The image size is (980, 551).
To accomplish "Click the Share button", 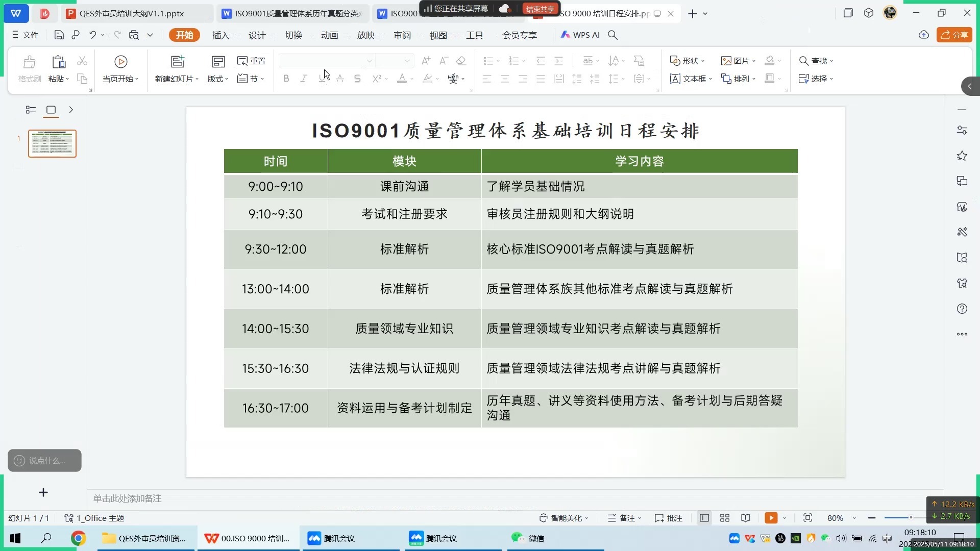I will [x=954, y=35].
